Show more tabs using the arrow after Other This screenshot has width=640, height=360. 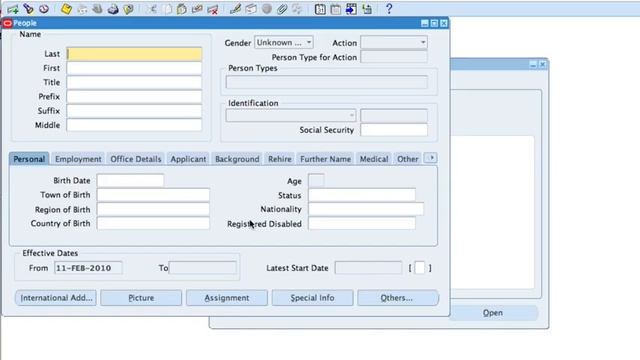pos(431,158)
